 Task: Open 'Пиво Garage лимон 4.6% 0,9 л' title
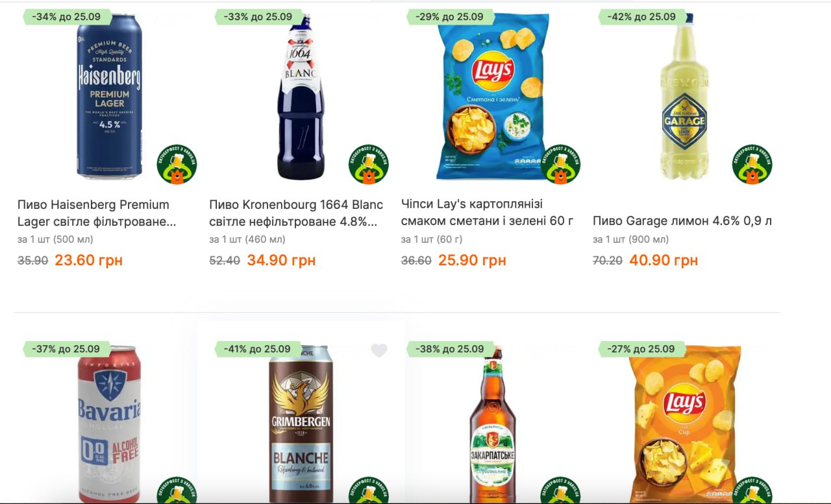[682, 221]
